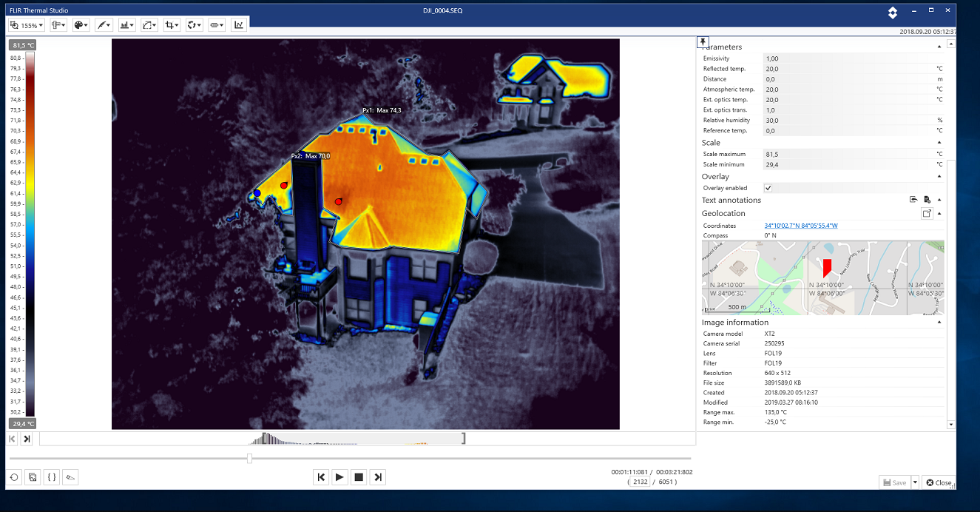
Task: Click the Close button
Action: click(939, 482)
